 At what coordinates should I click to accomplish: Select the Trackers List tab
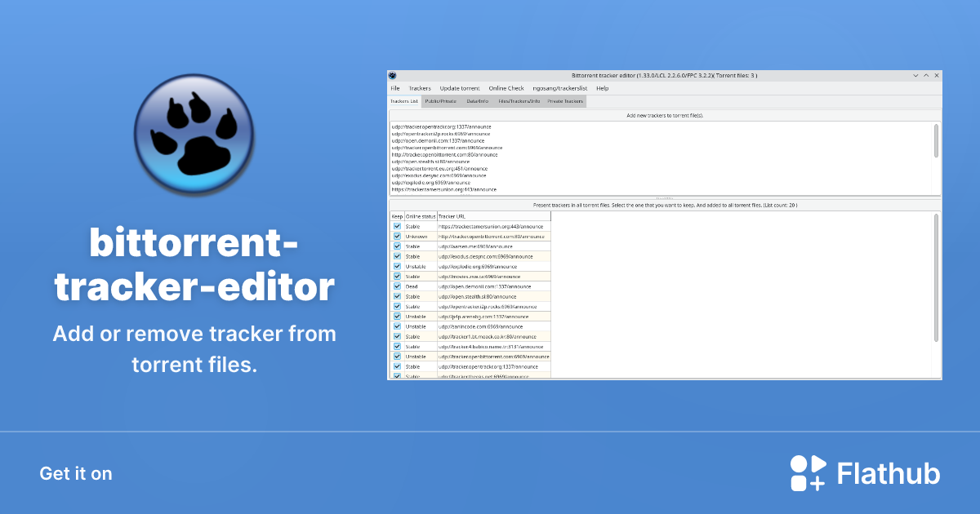click(404, 101)
